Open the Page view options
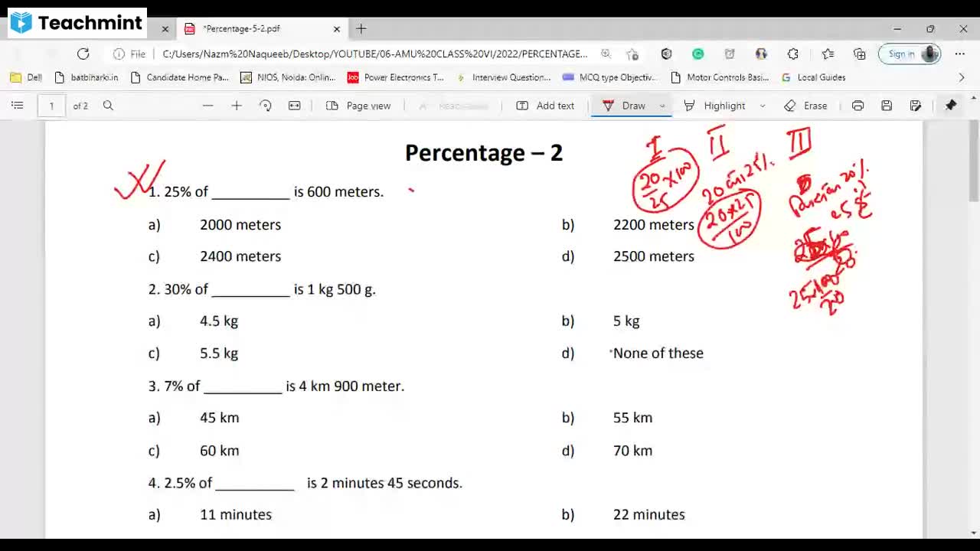Viewport: 980px width, 551px height. [x=358, y=106]
